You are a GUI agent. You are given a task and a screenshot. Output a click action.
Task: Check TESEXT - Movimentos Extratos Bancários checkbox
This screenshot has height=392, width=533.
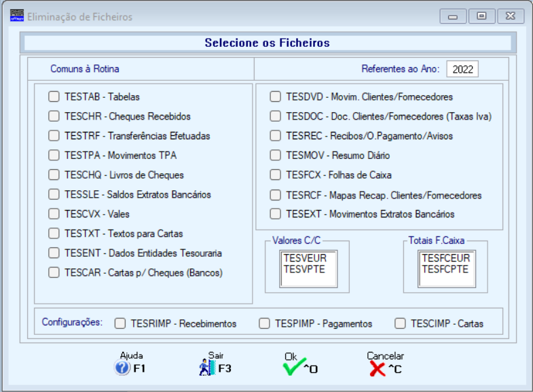[276, 214]
